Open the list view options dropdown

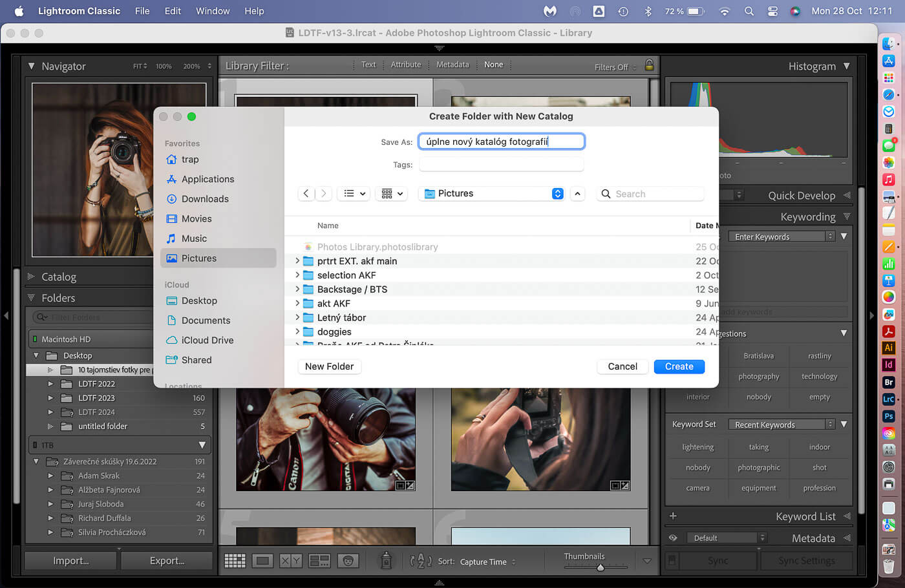click(354, 193)
